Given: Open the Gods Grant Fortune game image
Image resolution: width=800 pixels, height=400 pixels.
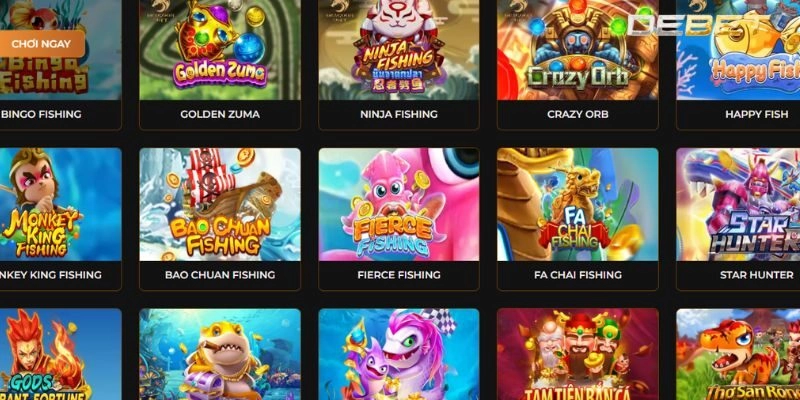Looking at the screenshot, I should (x=61, y=354).
